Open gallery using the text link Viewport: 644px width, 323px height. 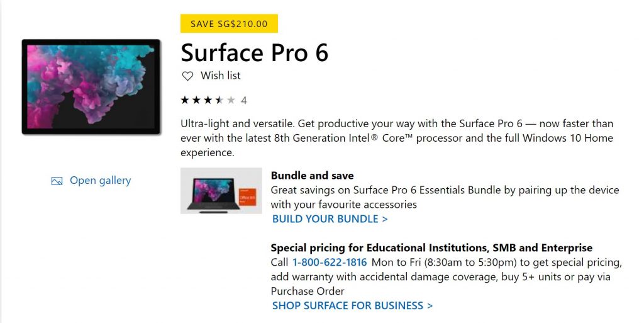click(x=100, y=181)
